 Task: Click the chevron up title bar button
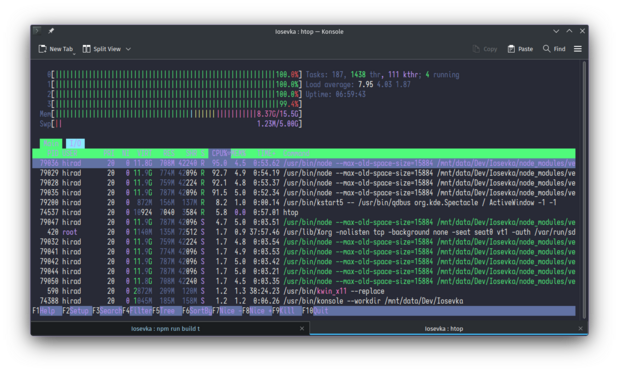[x=569, y=31]
